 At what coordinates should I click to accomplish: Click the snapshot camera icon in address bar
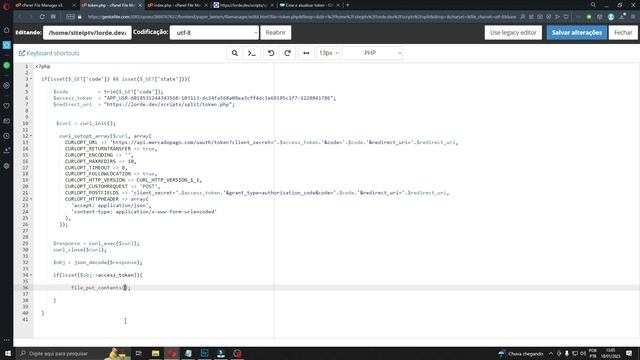coord(540,17)
